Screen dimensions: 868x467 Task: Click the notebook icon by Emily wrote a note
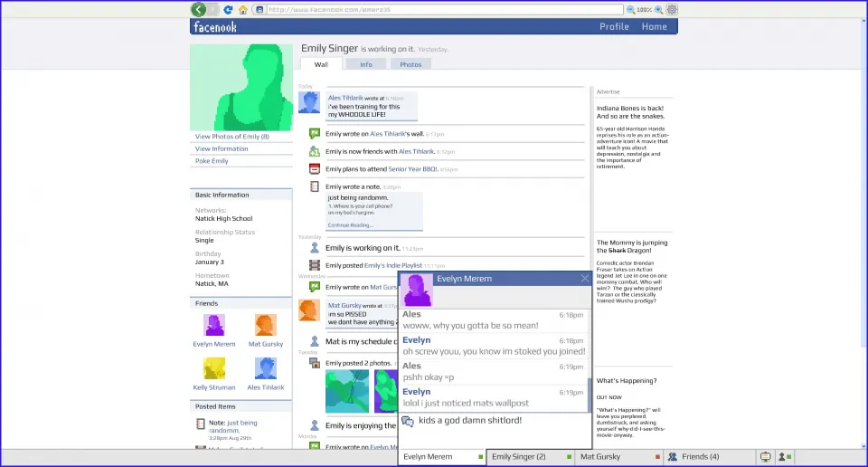315,186
